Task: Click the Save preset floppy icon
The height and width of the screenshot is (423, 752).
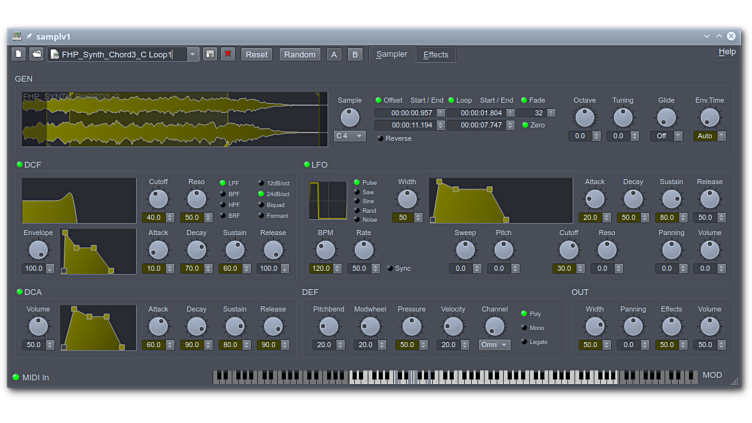Action: 210,54
